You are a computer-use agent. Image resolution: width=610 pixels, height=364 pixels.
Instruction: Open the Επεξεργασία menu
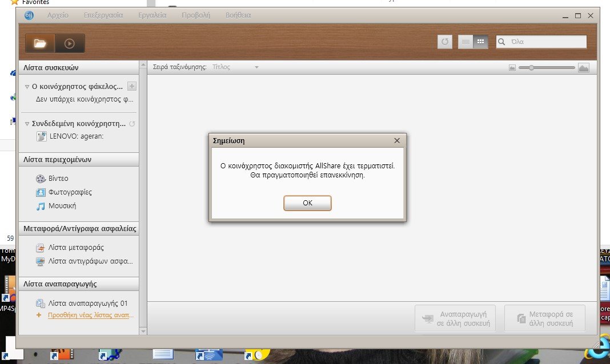pyautogui.click(x=103, y=15)
